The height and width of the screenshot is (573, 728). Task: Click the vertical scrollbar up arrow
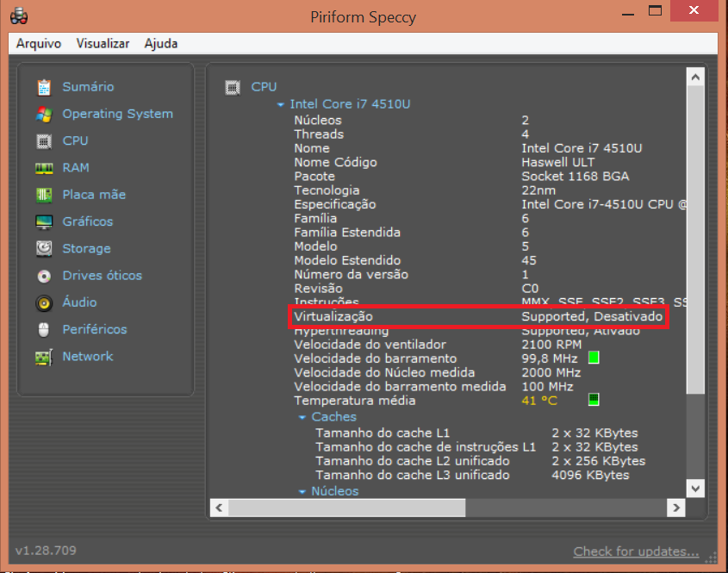pyautogui.click(x=695, y=77)
